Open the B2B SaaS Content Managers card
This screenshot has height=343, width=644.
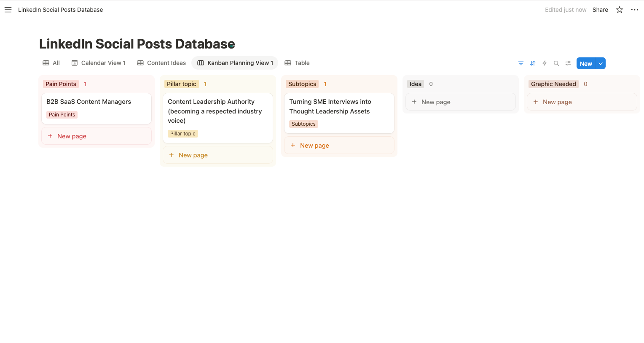point(97,108)
